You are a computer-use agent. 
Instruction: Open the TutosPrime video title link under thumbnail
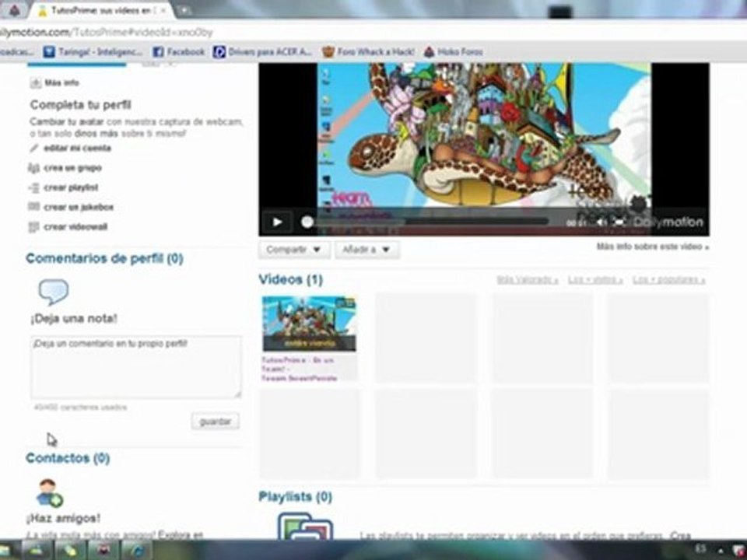(x=299, y=369)
